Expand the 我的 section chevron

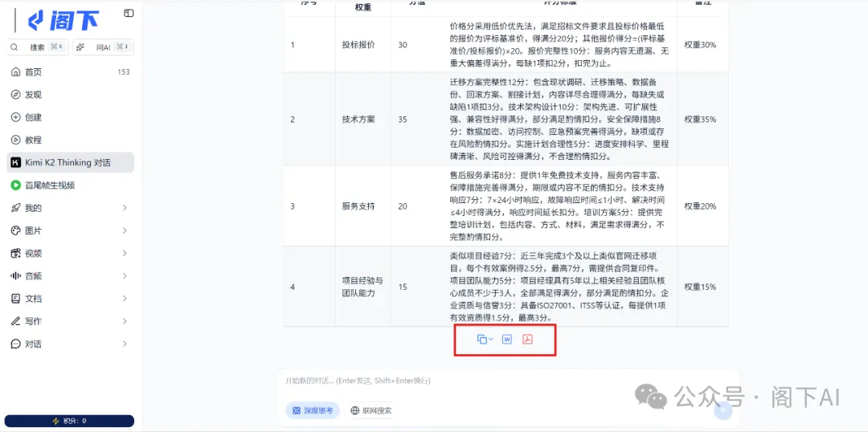pyautogui.click(x=125, y=208)
